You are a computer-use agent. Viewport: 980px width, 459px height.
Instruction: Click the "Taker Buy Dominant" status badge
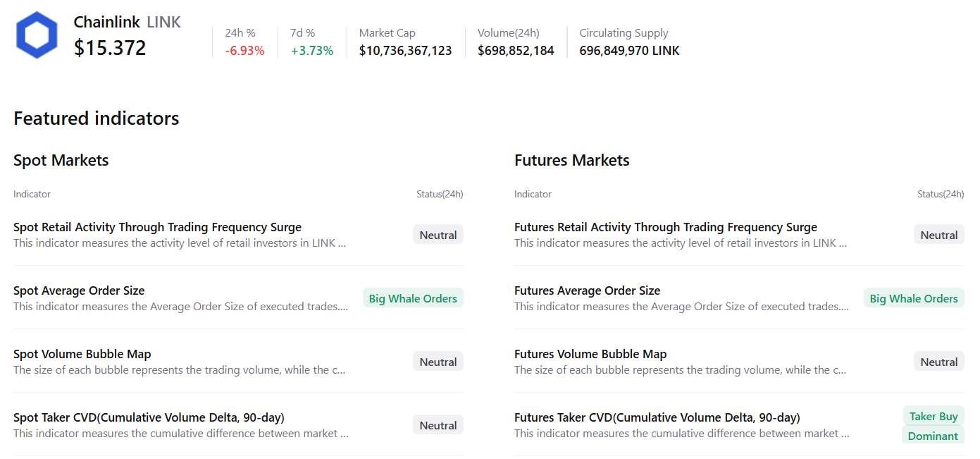pos(934,425)
